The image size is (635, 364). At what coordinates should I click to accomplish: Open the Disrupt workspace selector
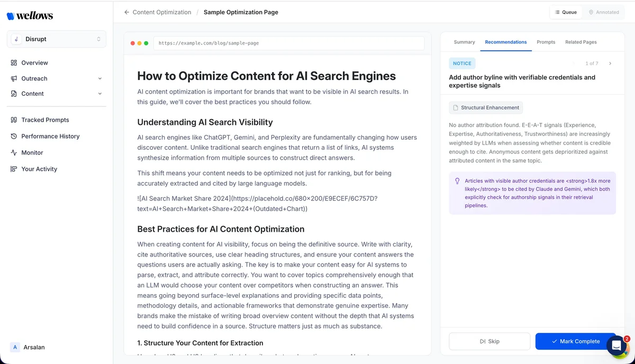click(57, 39)
